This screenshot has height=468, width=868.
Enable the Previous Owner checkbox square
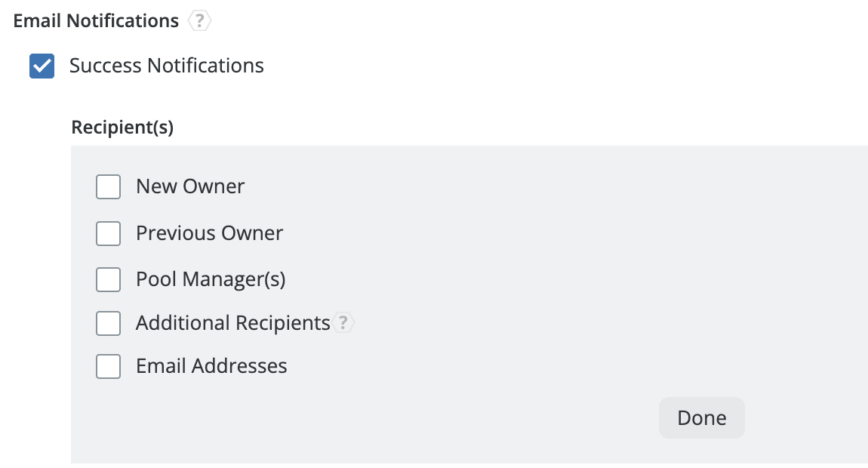tap(109, 234)
